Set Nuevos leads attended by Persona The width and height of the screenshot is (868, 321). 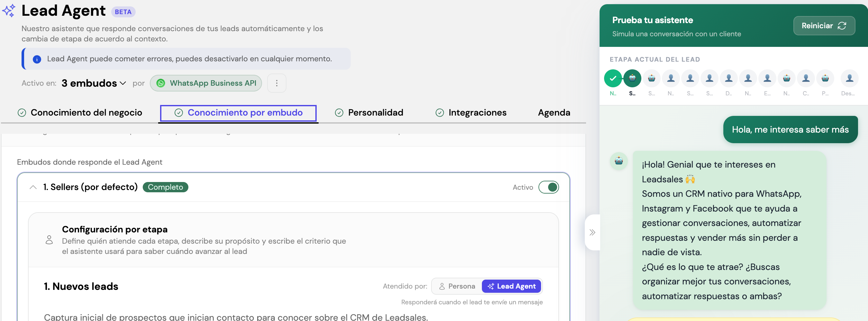(x=457, y=286)
